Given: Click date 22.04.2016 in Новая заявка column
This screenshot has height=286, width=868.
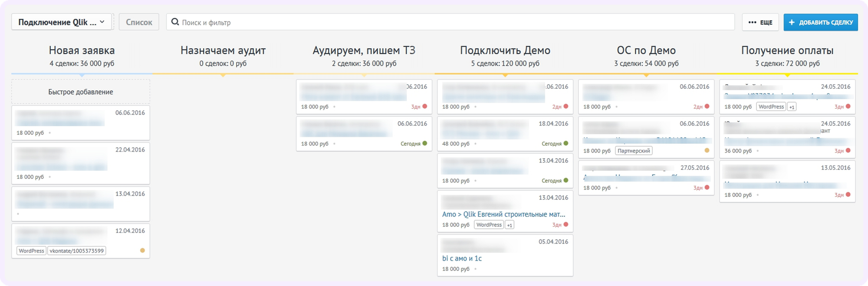Looking at the screenshot, I should click(x=130, y=150).
